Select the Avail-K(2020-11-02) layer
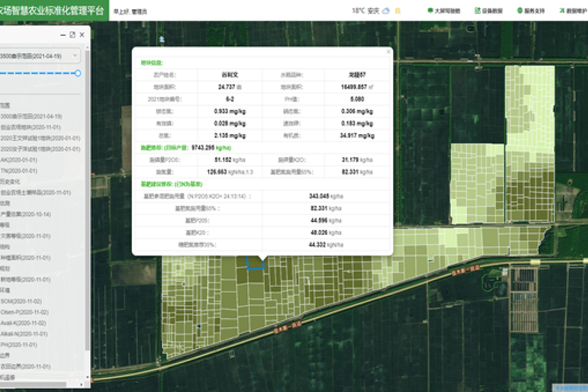The width and height of the screenshot is (588, 392). (23, 323)
